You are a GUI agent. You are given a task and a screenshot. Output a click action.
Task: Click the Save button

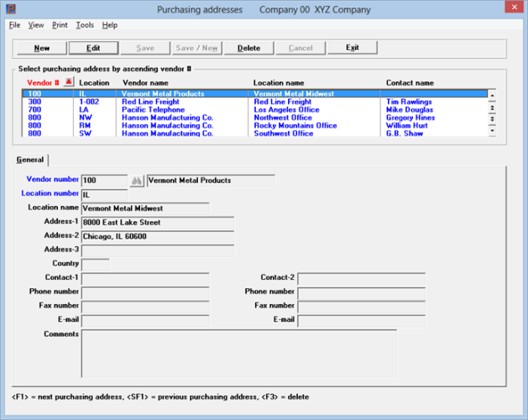(145, 48)
